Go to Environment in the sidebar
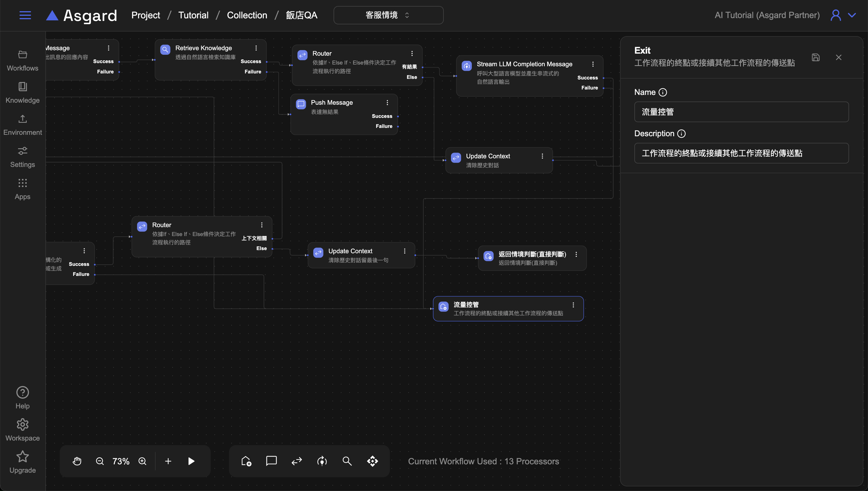 [23, 125]
